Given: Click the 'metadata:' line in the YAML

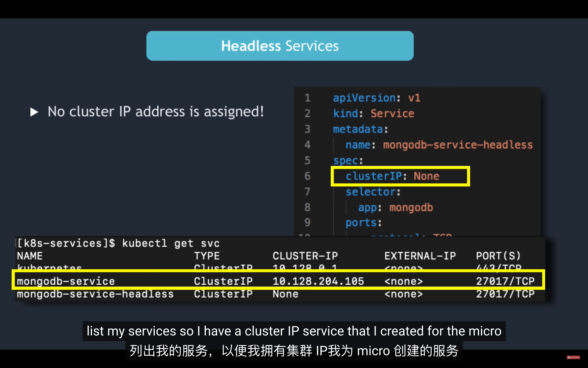Looking at the screenshot, I should point(361,129).
